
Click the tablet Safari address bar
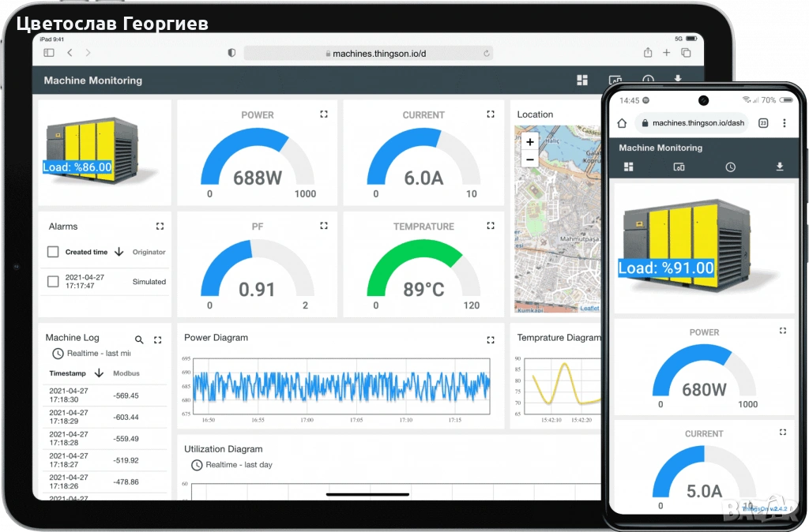pos(368,53)
